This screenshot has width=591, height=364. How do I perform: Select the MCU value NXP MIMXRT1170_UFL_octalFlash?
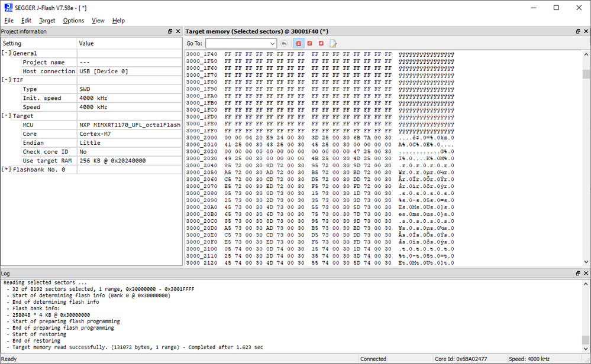click(130, 125)
